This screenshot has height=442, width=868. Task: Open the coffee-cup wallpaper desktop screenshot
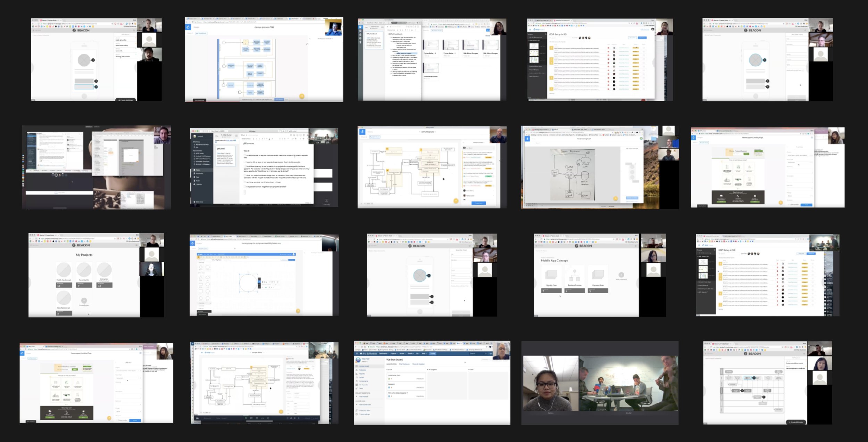point(96,167)
